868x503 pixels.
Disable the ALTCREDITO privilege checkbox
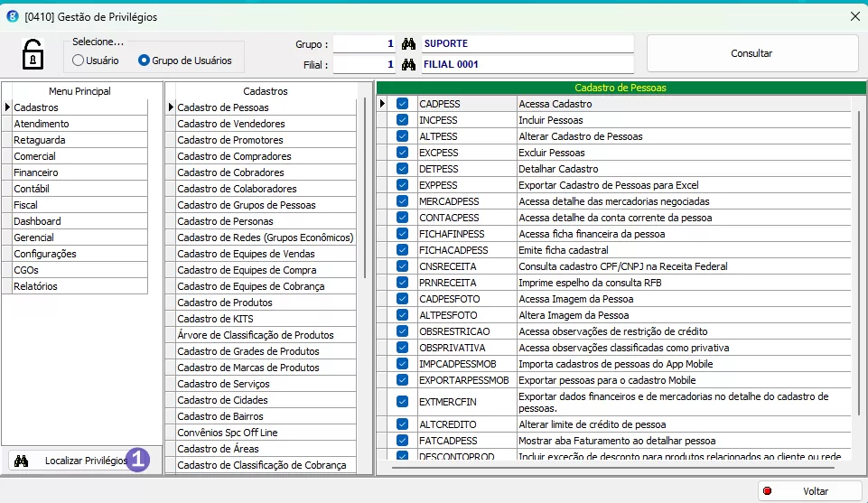[403, 424]
